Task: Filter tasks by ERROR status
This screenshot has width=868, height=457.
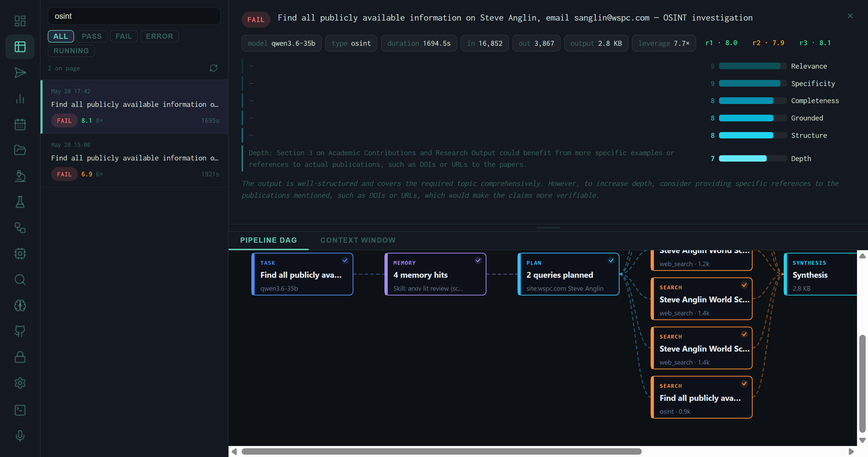Action: pyautogui.click(x=159, y=36)
